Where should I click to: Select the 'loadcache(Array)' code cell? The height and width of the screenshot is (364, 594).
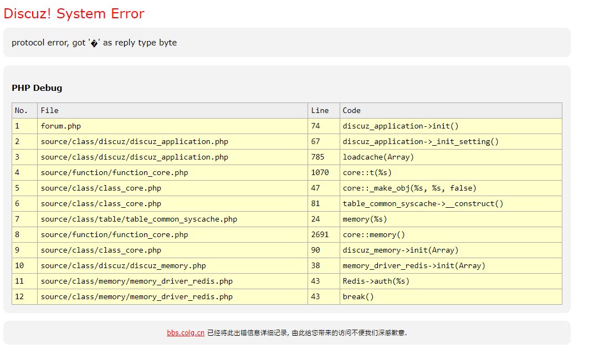[451, 157]
